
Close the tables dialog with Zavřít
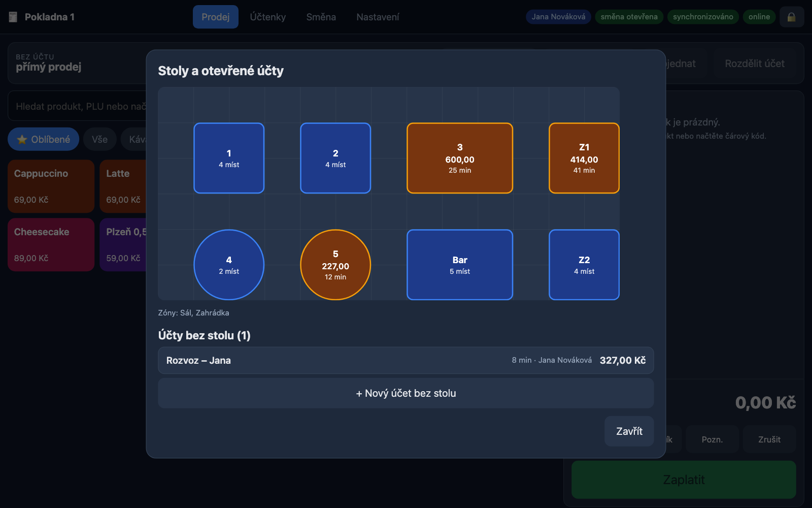pyautogui.click(x=629, y=431)
